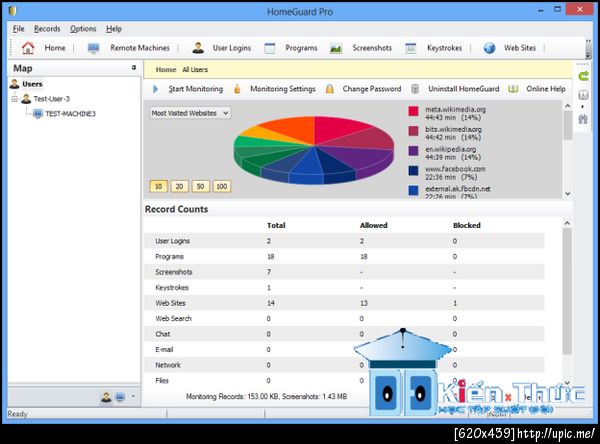Viewport: 600px width, 444px height.
Task: Click the HomeGuard shield title bar icon
Action: coord(13,11)
